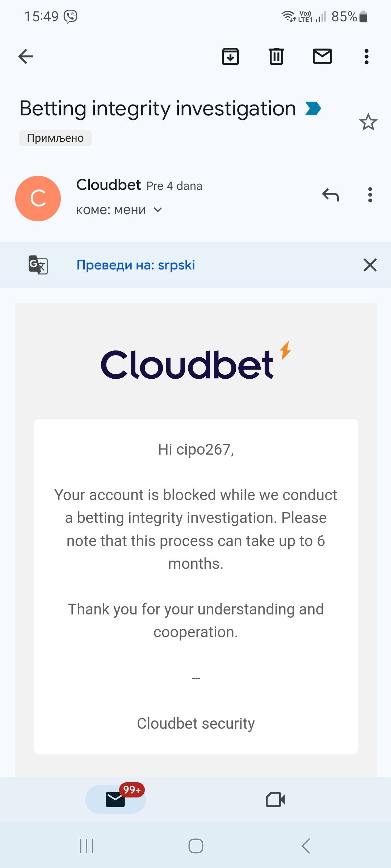Reply to Cloudbet message

coord(330,195)
